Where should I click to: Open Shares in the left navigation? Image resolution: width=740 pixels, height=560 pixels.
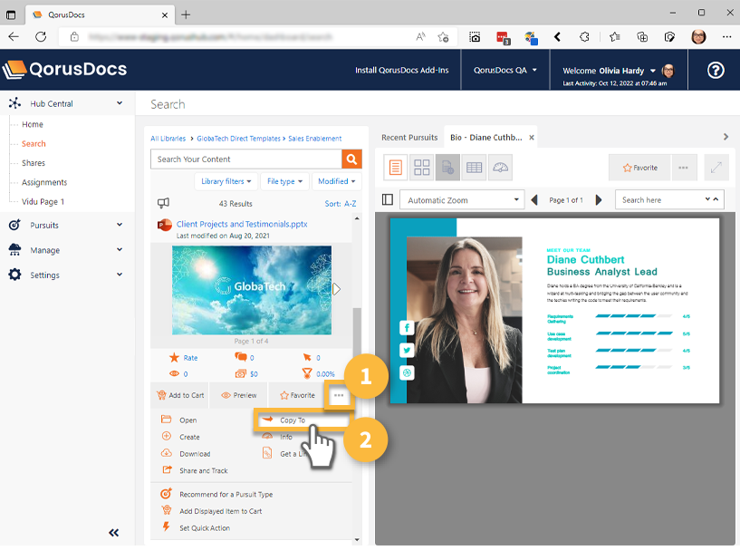[34, 163]
